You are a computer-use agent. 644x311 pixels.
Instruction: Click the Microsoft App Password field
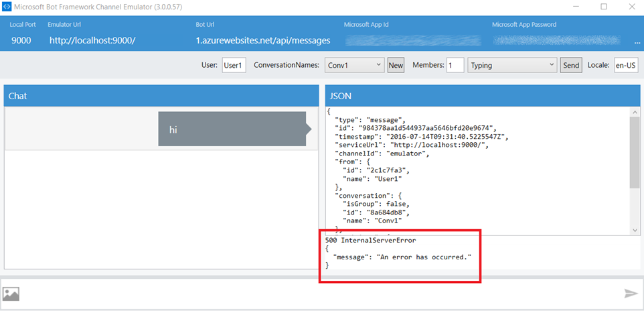pyautogui.click(x=557, y=40)
